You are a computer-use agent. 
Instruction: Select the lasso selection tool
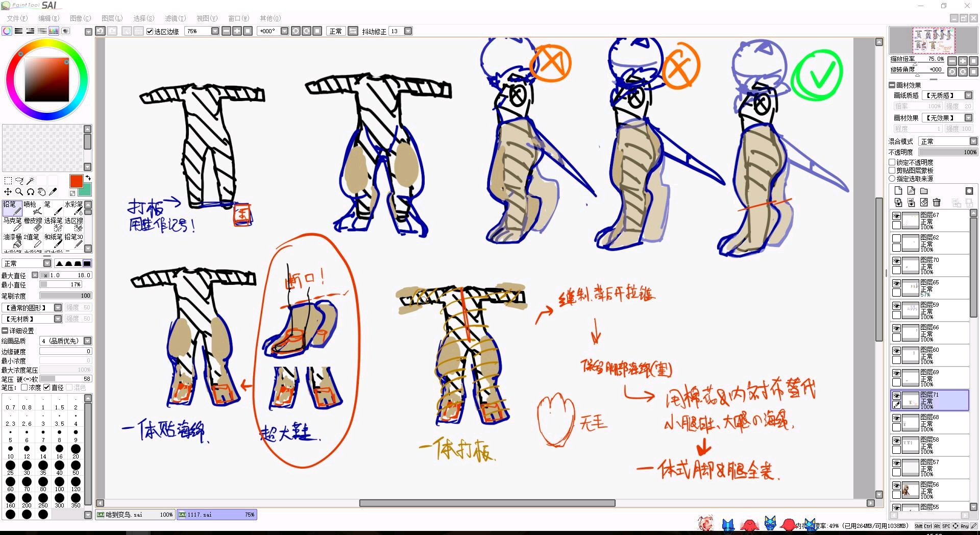(x=19, y=181)
